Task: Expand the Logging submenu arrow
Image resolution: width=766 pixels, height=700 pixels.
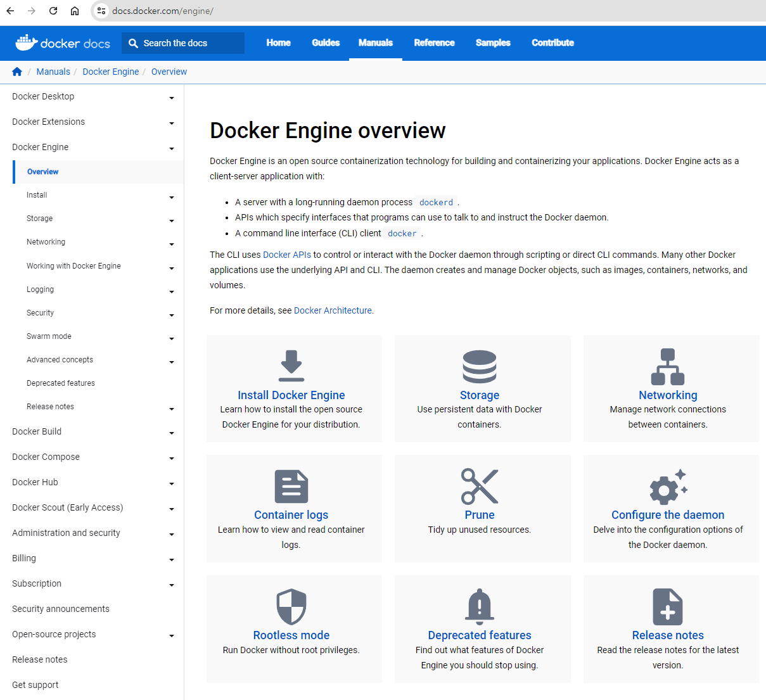Action: [x=172, y=291]
